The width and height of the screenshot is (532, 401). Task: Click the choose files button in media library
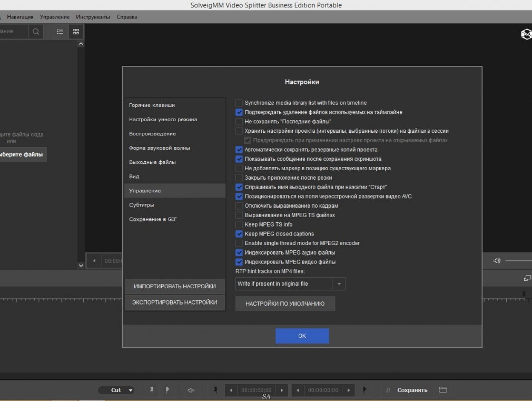(23, 154)
